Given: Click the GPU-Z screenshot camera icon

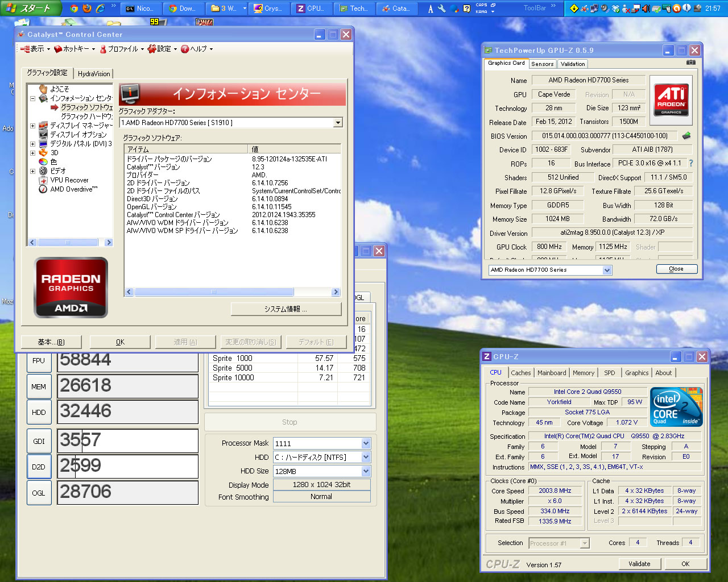Looking at the screenshot, I should pyautogui.click(x=690, y=63).
